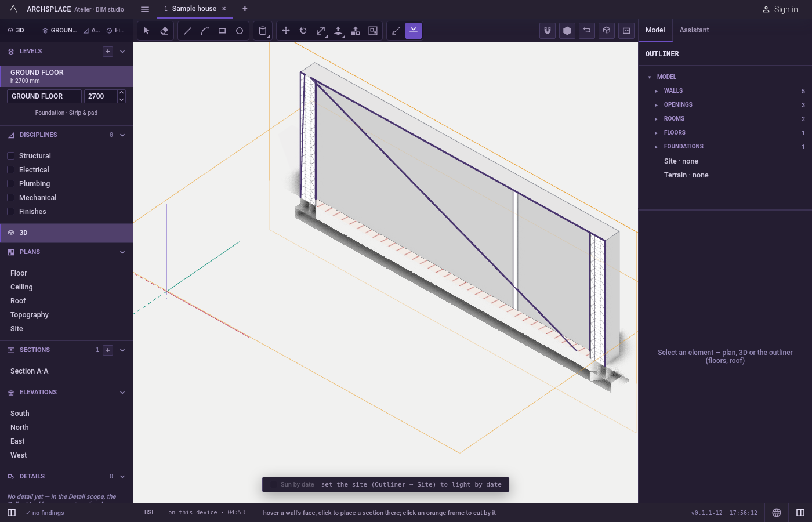Open Section A·A view
Image resolution: width=812 pixels, height=522 pixels.
[30, 371]
